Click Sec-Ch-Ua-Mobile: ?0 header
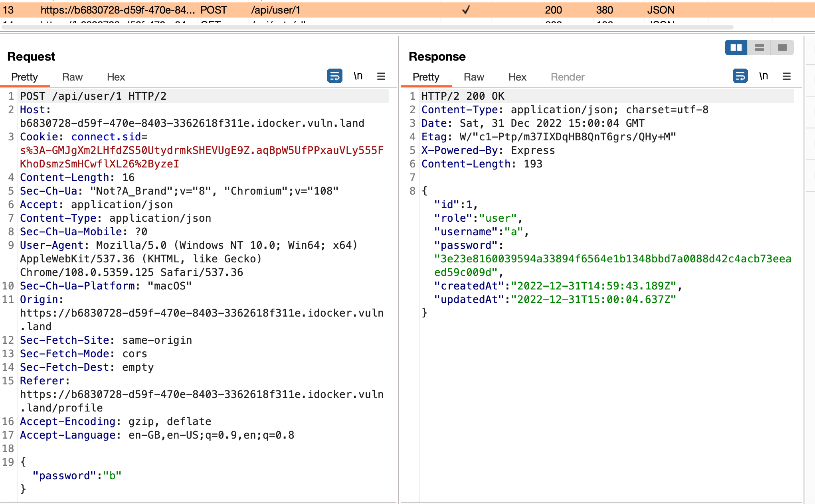 (83, 232)
